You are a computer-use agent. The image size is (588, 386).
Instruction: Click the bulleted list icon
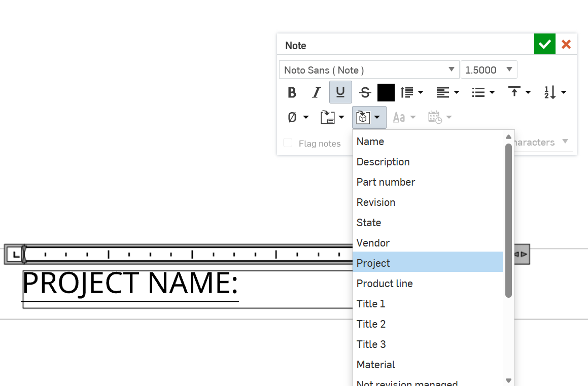(478, 92)
